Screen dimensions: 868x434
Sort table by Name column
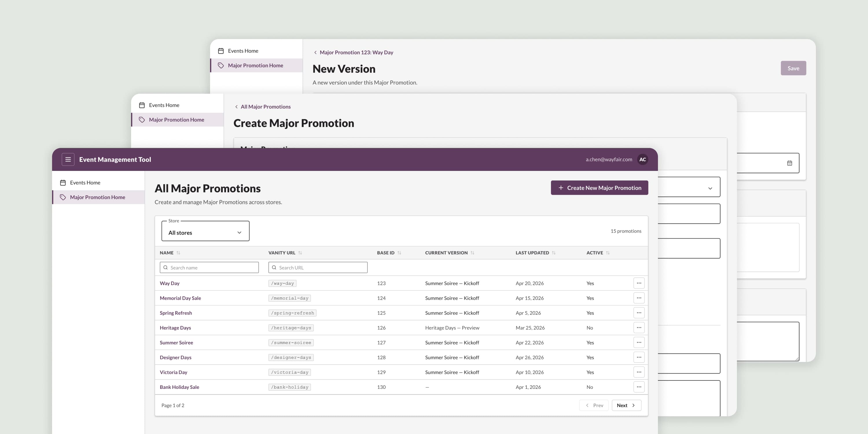click(x=178, y=253)
